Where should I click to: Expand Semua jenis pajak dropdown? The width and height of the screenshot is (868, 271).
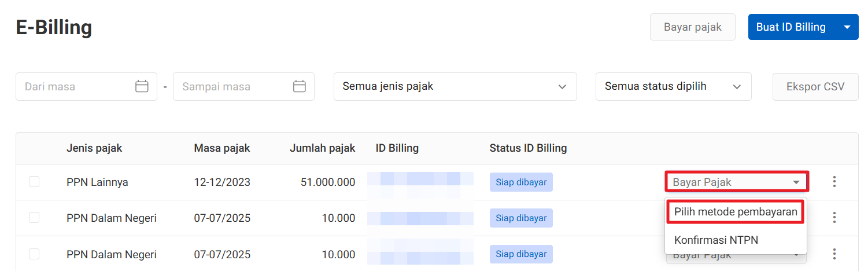[455, 86]
